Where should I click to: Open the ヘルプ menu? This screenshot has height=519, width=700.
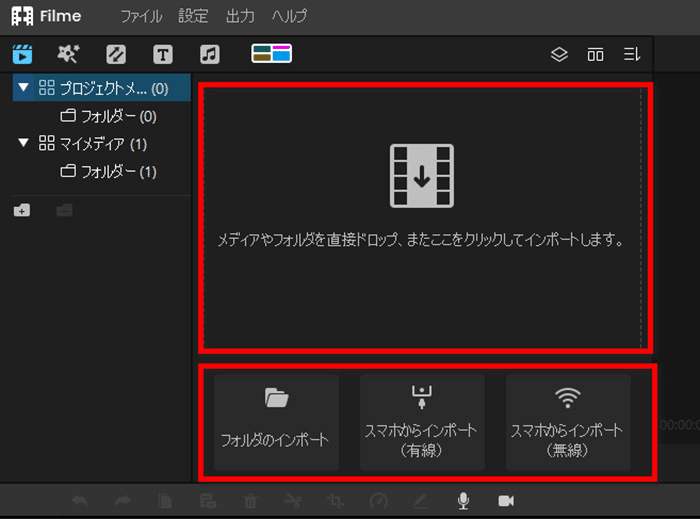click(289, 17)
